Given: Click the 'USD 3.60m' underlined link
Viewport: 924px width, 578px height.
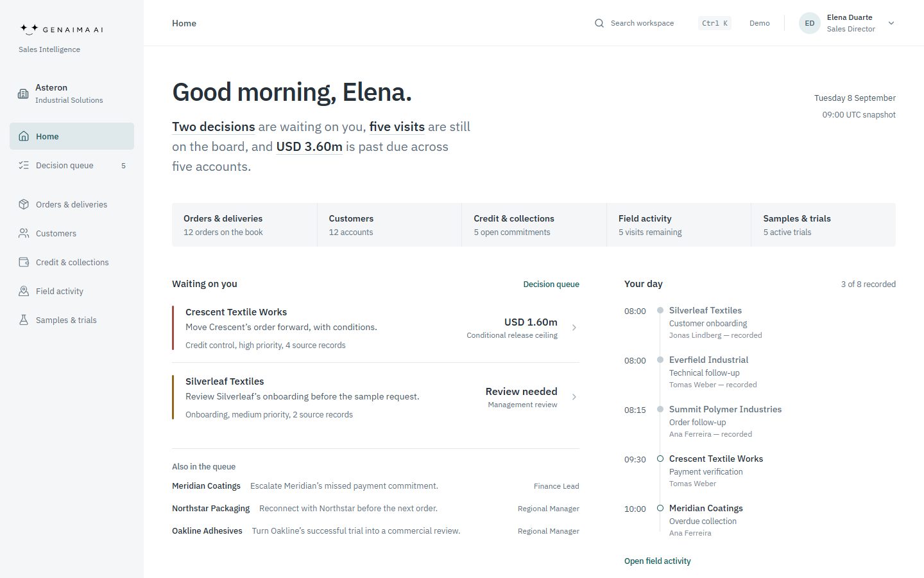Looking at the screenshot, I should tap(309, 146).
